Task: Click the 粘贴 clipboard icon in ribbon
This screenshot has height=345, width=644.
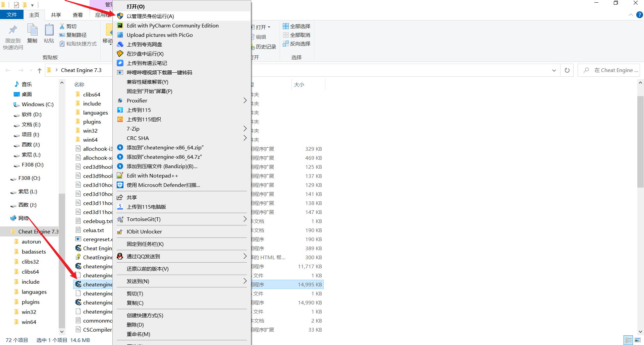Action: [x=49, y=30]
